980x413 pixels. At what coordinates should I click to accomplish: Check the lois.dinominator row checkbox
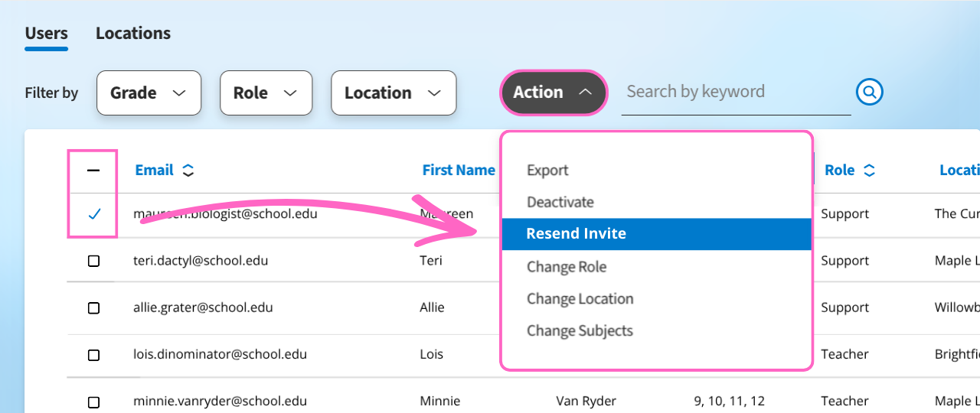coord(93,355)
